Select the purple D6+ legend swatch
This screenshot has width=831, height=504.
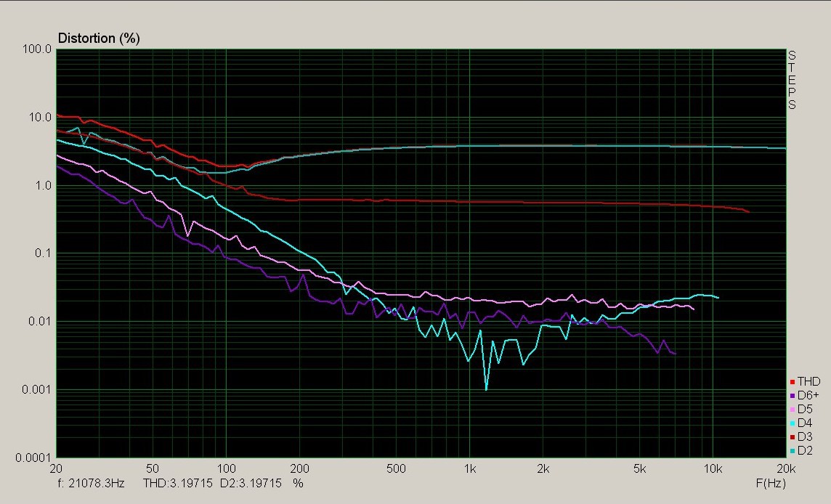(793, 395)
